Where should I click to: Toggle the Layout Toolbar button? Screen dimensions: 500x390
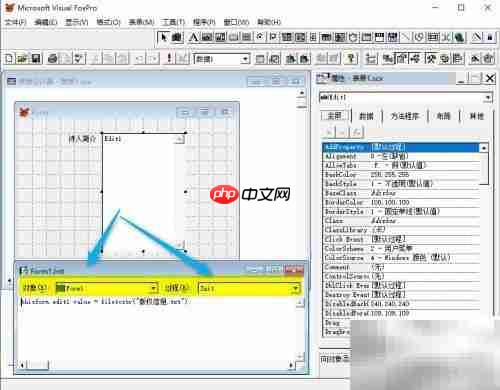coord(458,59)
